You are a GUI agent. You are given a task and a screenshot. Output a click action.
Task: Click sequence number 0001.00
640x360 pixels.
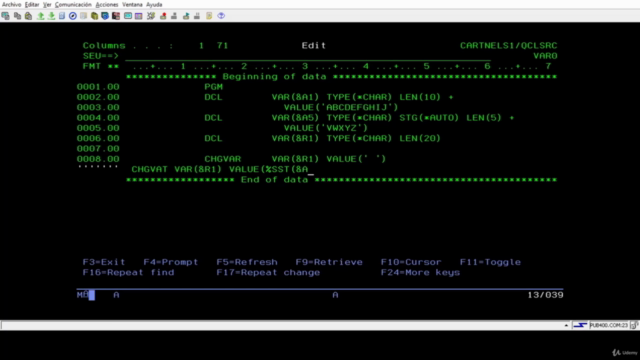tap(98, 87)
